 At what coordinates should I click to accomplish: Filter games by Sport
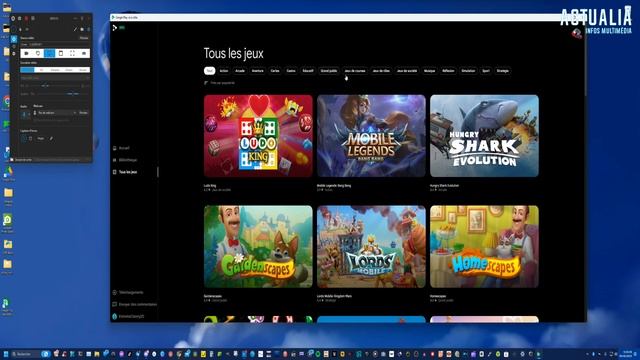(486, 71)
